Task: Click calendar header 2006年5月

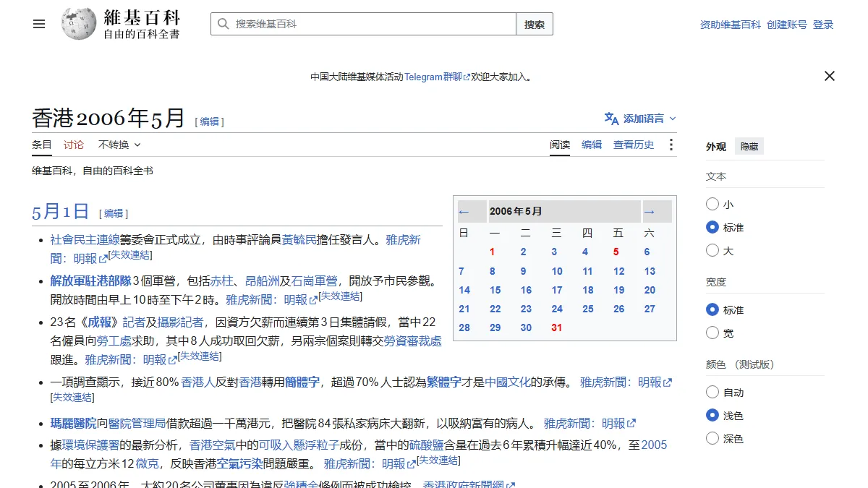Action: 516,212
